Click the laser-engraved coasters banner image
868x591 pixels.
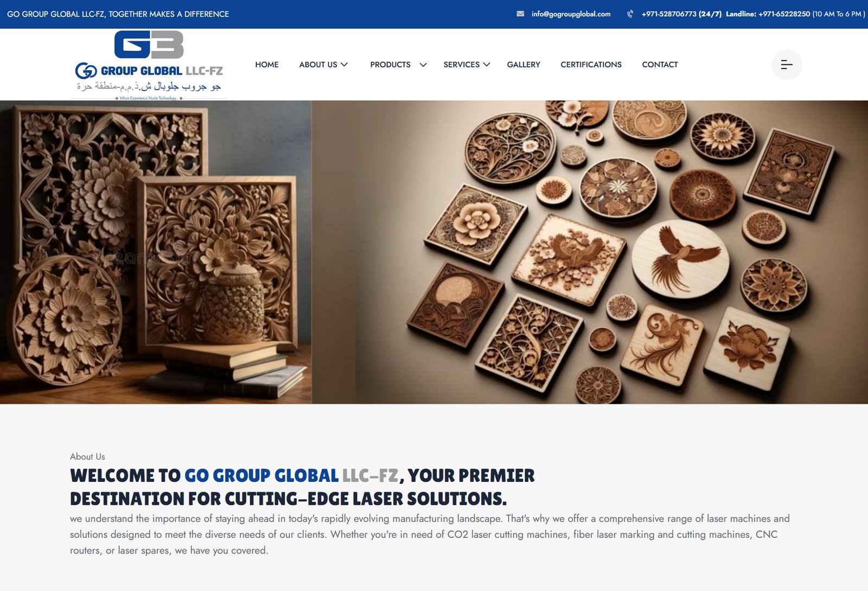590,252
